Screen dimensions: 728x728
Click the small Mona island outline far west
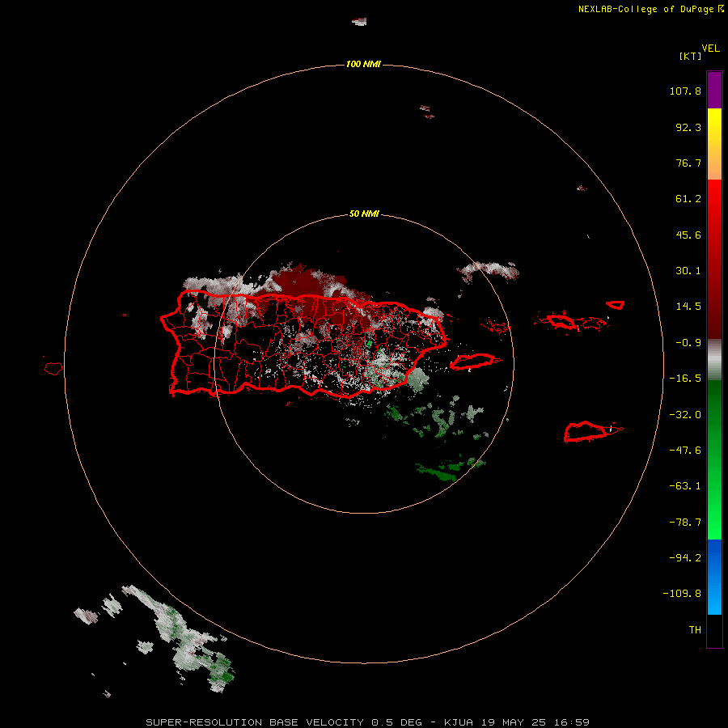click(53, 369)
